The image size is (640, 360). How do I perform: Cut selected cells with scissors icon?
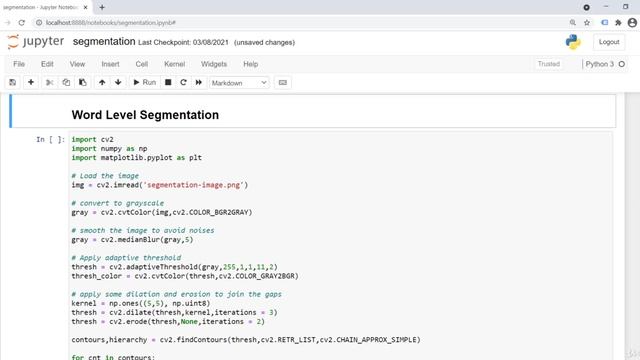[x=49, y=82]
